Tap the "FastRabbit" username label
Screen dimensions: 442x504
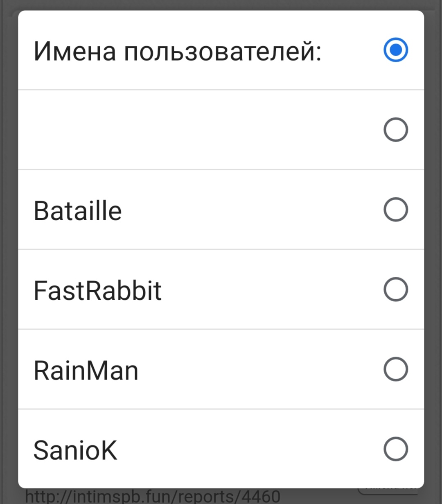[x=97, y=291]
